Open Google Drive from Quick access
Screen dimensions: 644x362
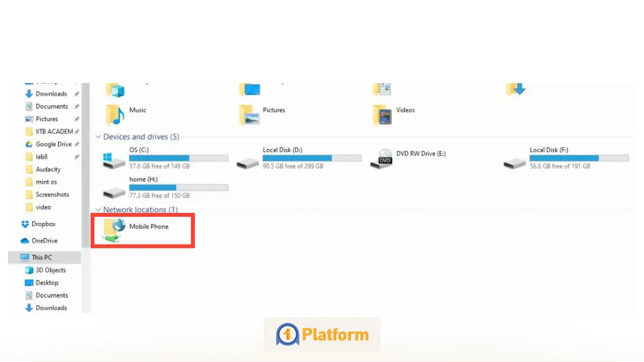click(x=53, y=144)
